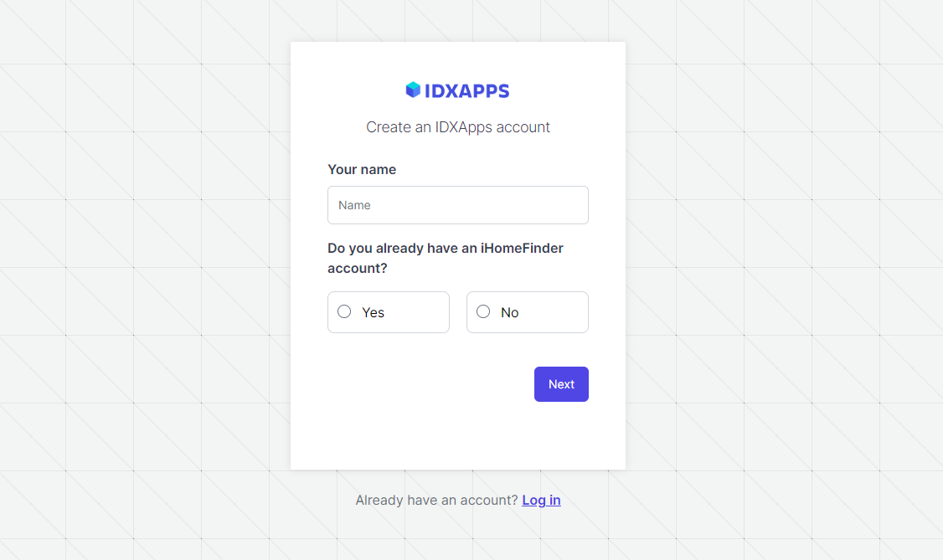The height and width of the screenshot is (560, 943).
Task: Click the IDXAPPS wordmark text
Action: pyautogui.click(x=466, y=90)
